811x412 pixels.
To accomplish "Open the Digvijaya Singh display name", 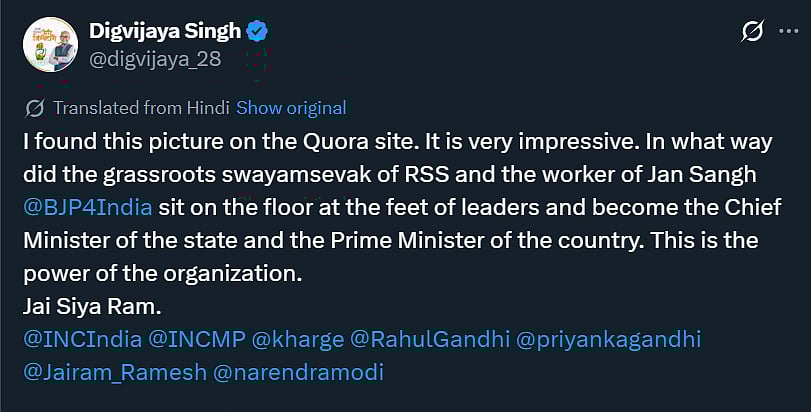I will pyautogui.click(x=166, y=31).
